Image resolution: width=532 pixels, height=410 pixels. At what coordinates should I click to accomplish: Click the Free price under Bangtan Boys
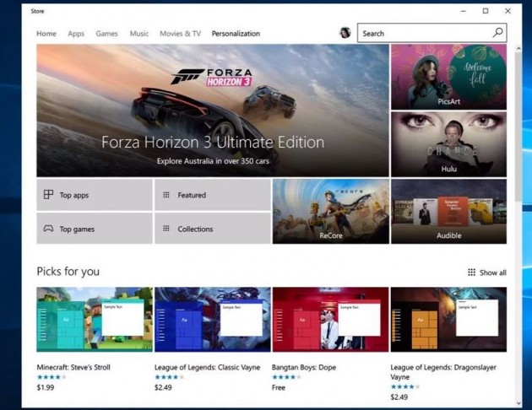coord(279,387)
